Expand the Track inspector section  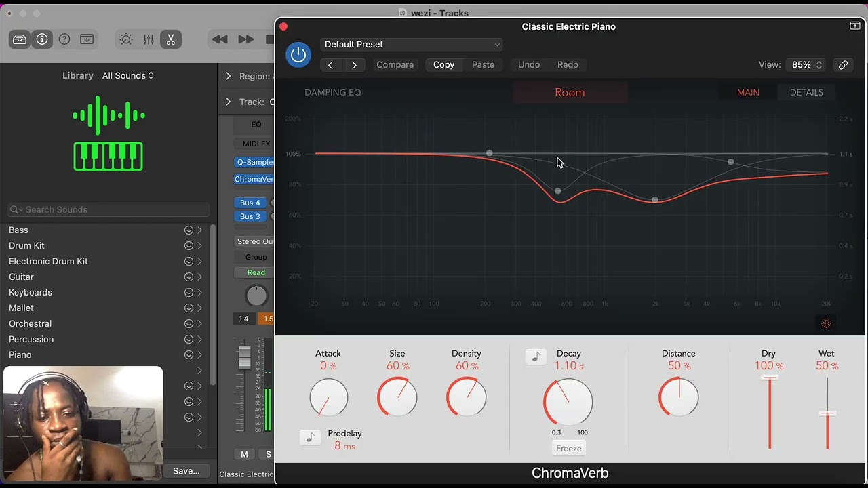click(x=228, y=102)
